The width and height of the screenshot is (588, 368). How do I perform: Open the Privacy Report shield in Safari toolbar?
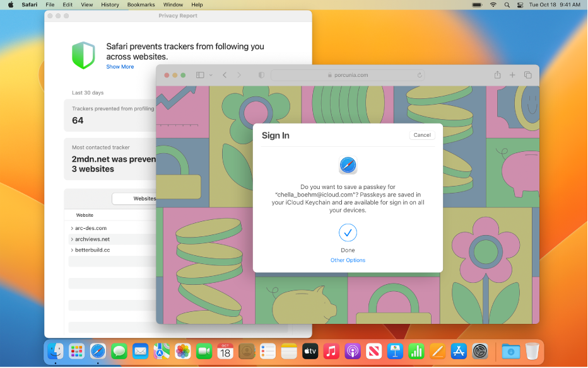(261, 74)
